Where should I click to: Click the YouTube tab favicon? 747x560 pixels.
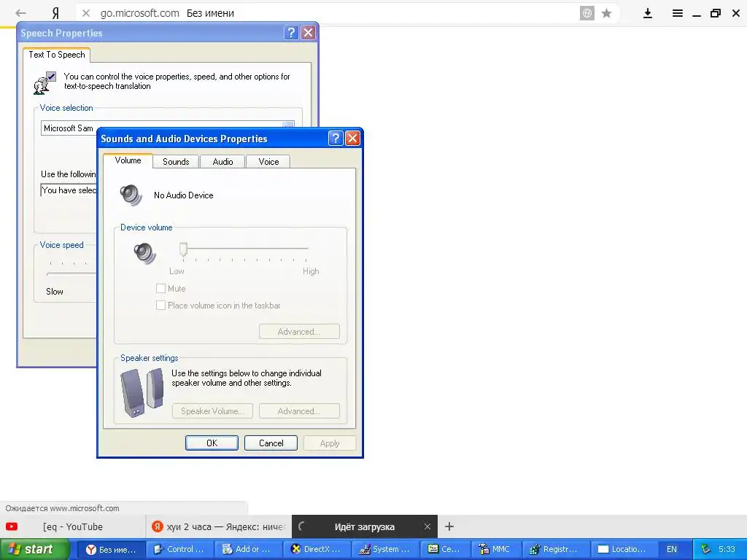[12, 526]
